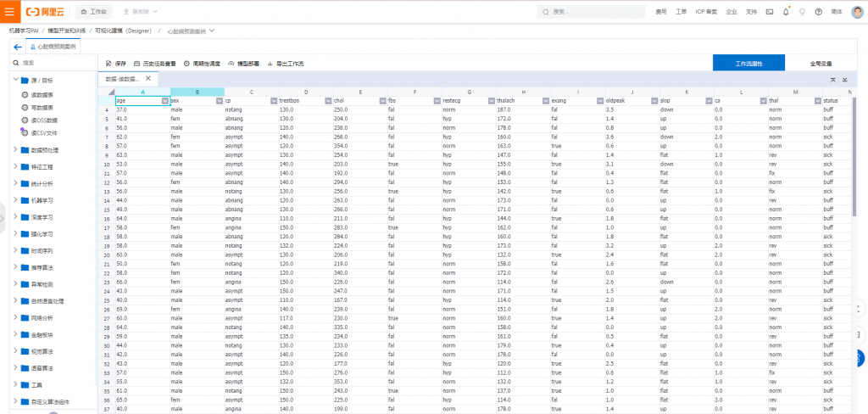
Task: Click the 读CSV文件 component icon
Action: click(25, 133)
